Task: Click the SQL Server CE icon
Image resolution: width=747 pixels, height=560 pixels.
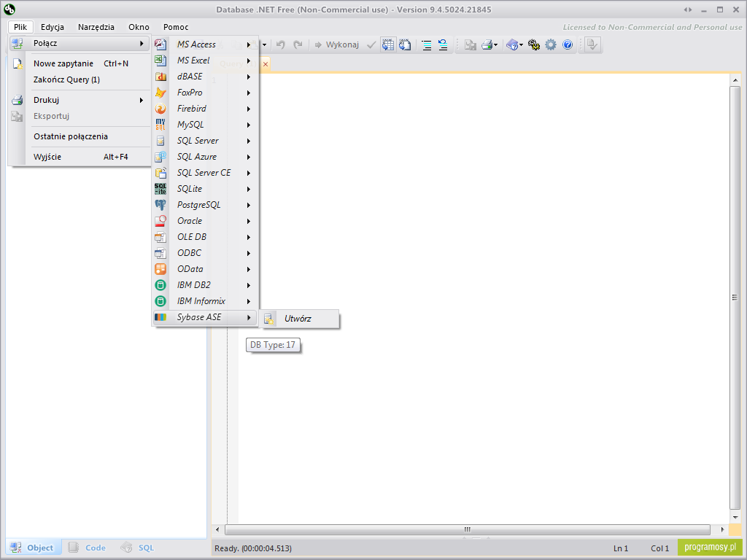Action: [x=160, y=173]
